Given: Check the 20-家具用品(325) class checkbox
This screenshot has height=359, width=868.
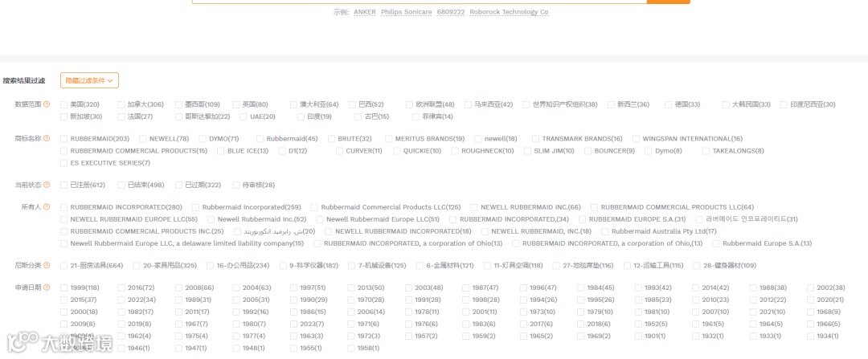Looking at the screenshot, I should coord(137,266).
